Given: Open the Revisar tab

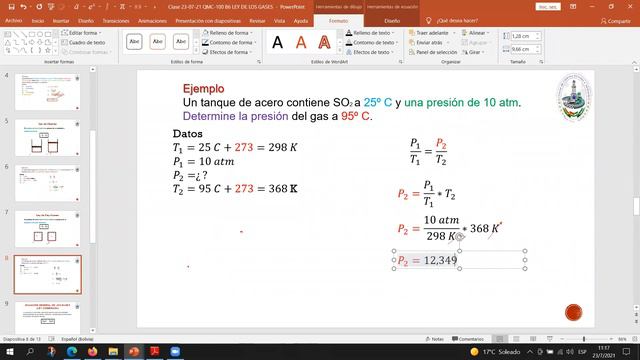Looking at the screenshot, I should coord(257,21).
